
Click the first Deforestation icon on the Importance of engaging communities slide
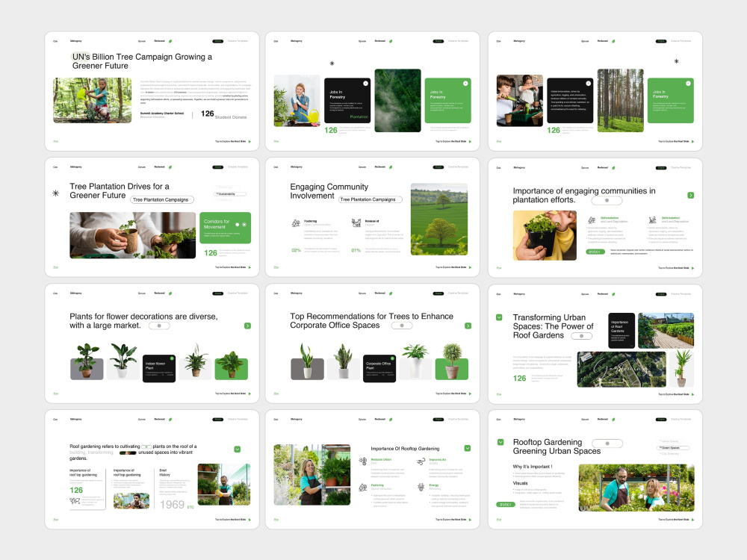pyautogui.click(x=592, y=220)
